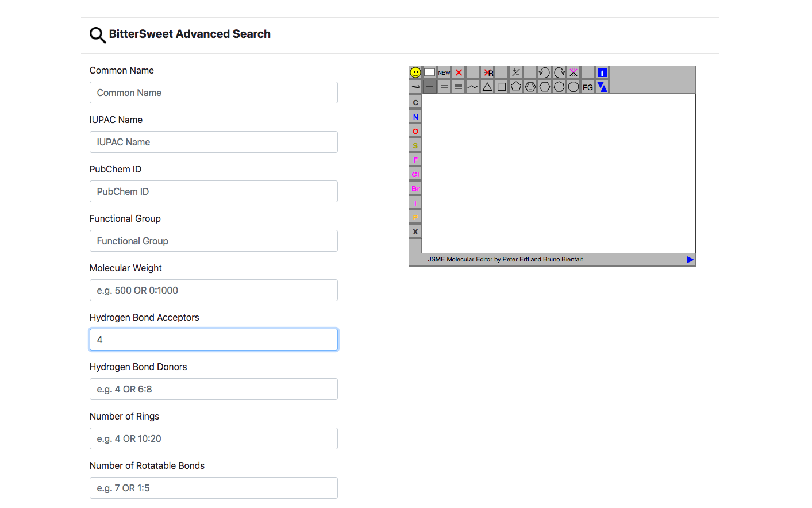812x508 pixels.
Task: Click the magenta spiro/atom-map icon
Action: 574,72
